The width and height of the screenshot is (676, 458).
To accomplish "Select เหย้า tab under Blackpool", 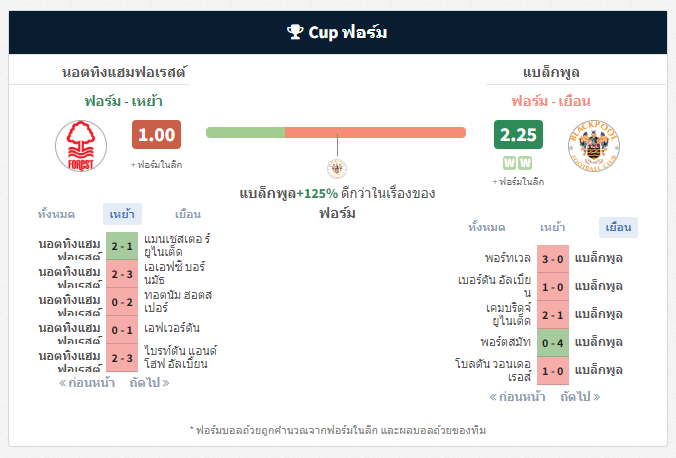I will point(552,227).
